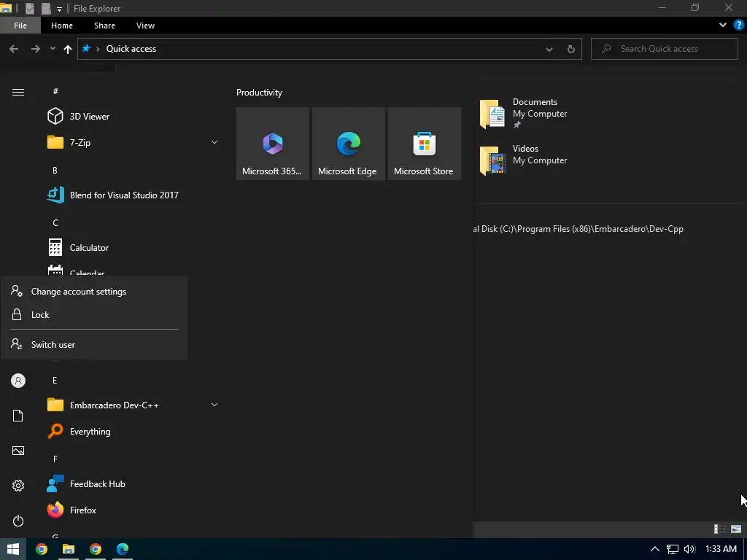Go up one folder level
Image resolution: width=747 pixels, height=560 pixels.
[68, 49]
